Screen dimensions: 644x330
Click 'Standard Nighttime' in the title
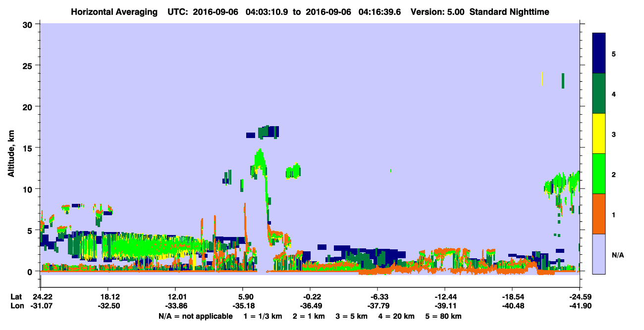510,12
